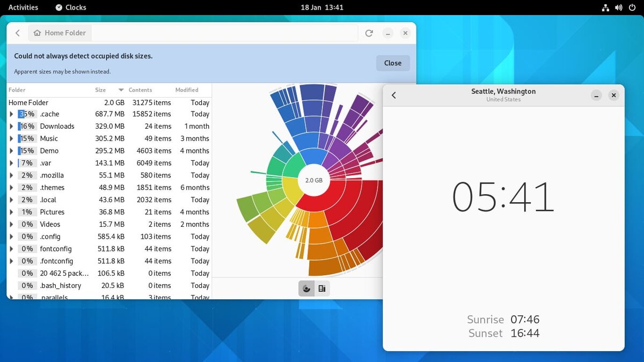Expand the Pictures folder row
644x362 pixels.
tap(11, 212)
